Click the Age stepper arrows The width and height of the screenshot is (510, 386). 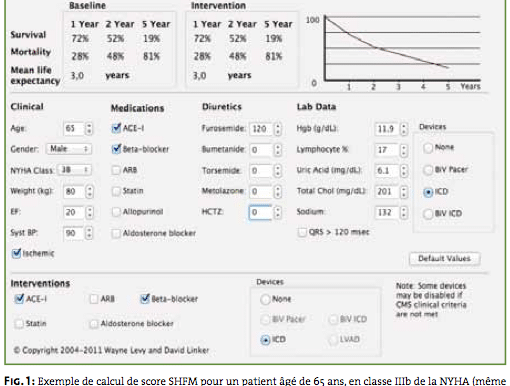[89, 129]
